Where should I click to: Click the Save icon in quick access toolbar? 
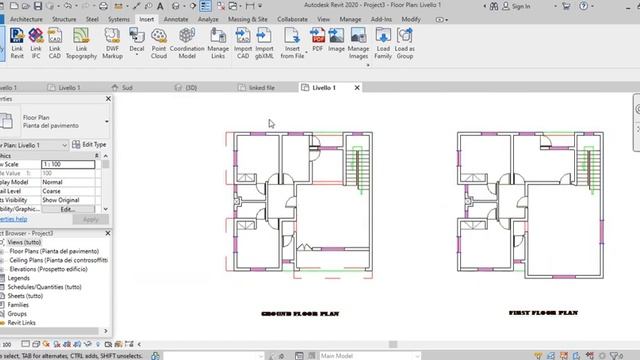pos(38,6)
